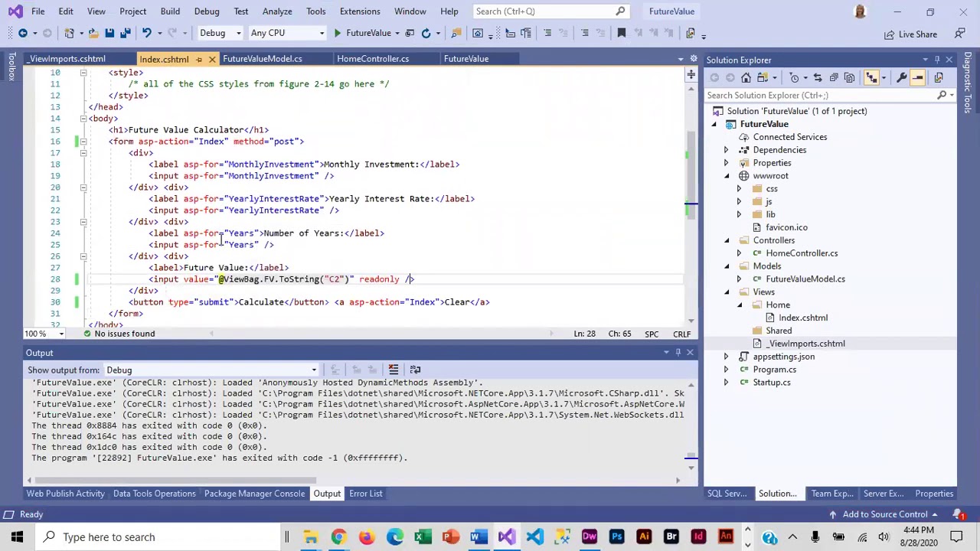Collapse the wwwroot folder
980x551 pixels.
click(727, 176)
